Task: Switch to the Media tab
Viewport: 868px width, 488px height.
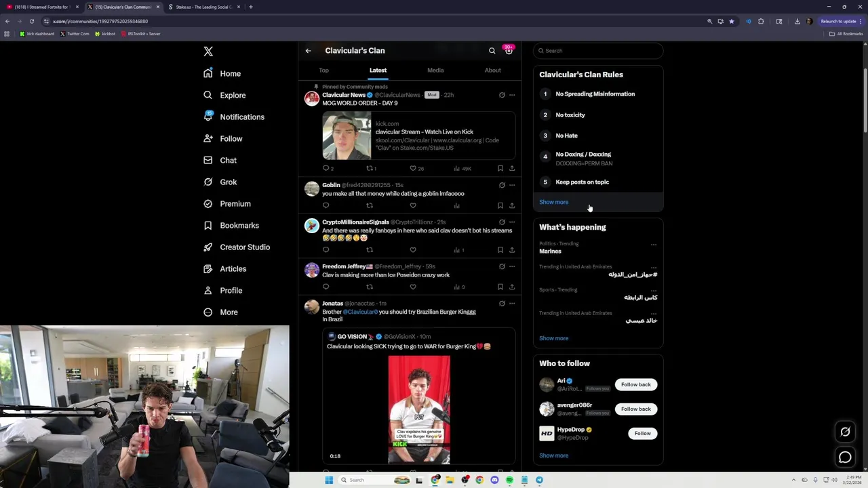Action: 435,70
